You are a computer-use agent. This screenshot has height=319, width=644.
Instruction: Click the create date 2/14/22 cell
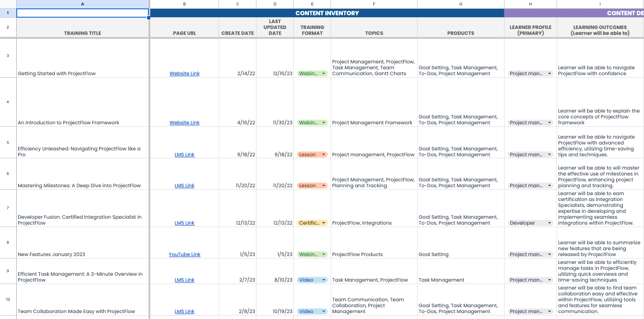(x=238, y=58)
